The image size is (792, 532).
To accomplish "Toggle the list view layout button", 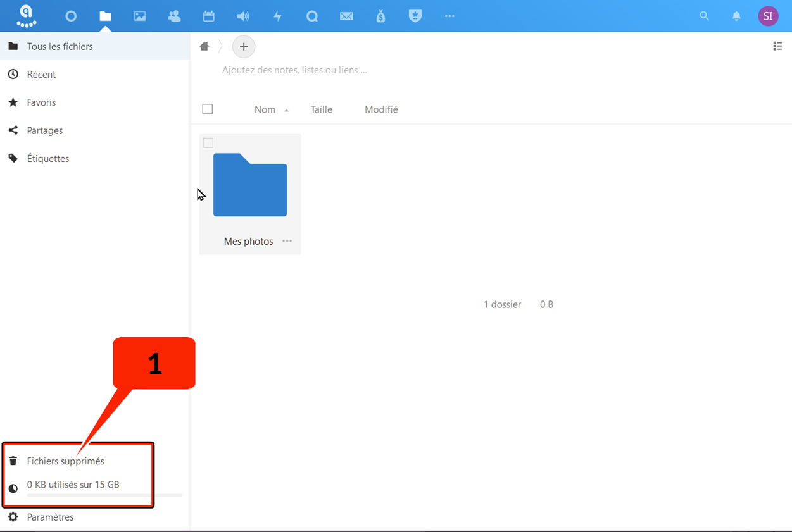I will click(x=777, y=46).
